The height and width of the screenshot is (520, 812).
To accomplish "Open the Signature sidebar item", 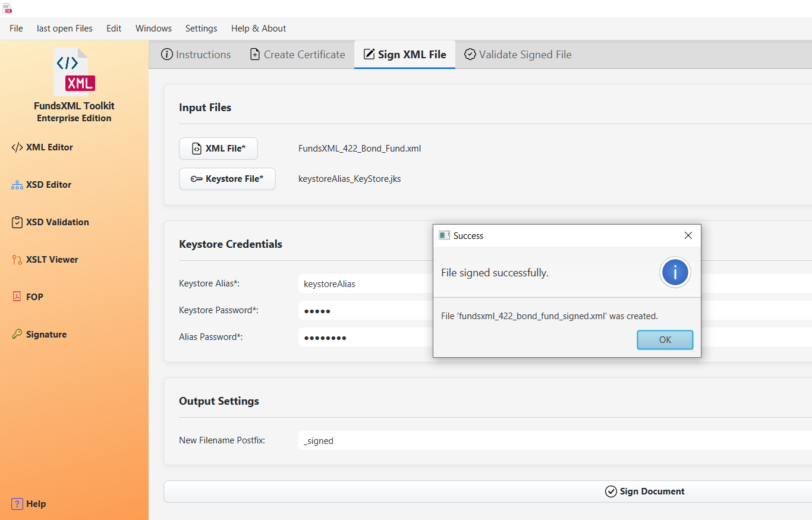I will [39, 335].
